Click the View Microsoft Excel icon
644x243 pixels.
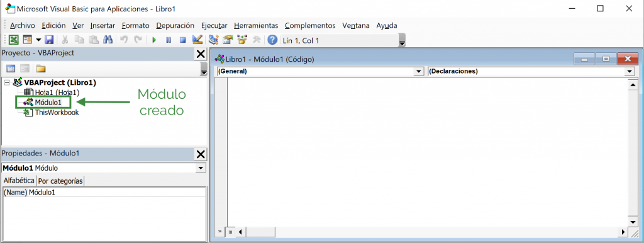tap(14, 40)
